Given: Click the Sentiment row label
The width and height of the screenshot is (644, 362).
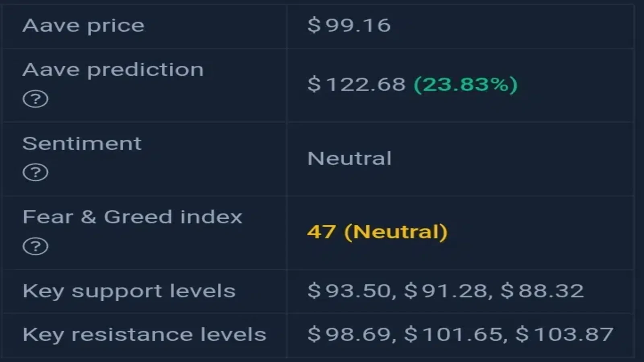Looking at the screenshot, I should point(82,144).
